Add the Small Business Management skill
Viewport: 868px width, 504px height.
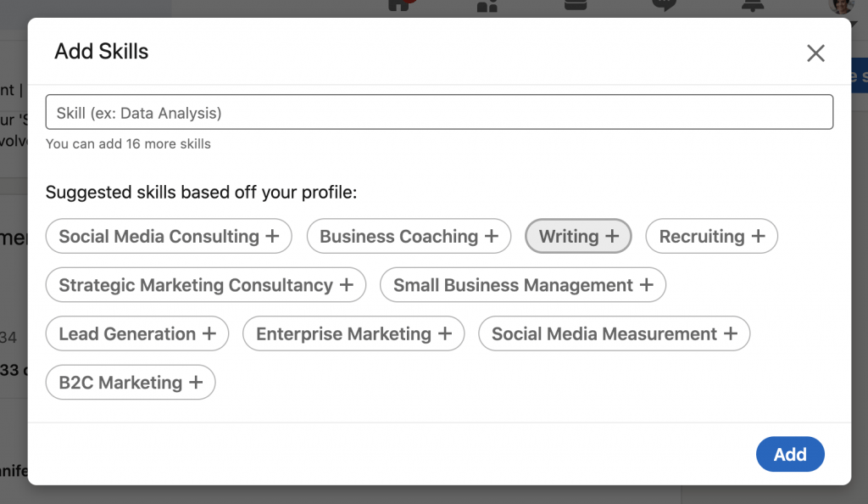coord(522,285)
